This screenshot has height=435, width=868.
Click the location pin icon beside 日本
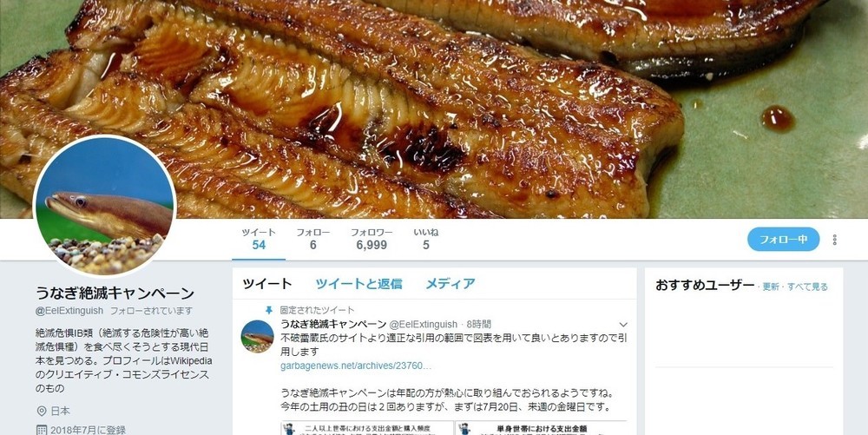coord(42,412)
